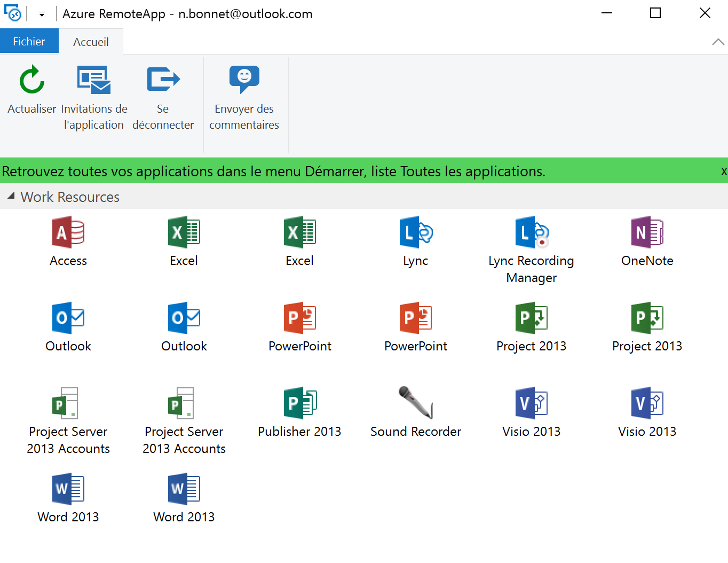Maximize the Azure RemoteApp window
Image resolution: width=728 pixels, height=563 pixels.
click(x=655, y=13)
